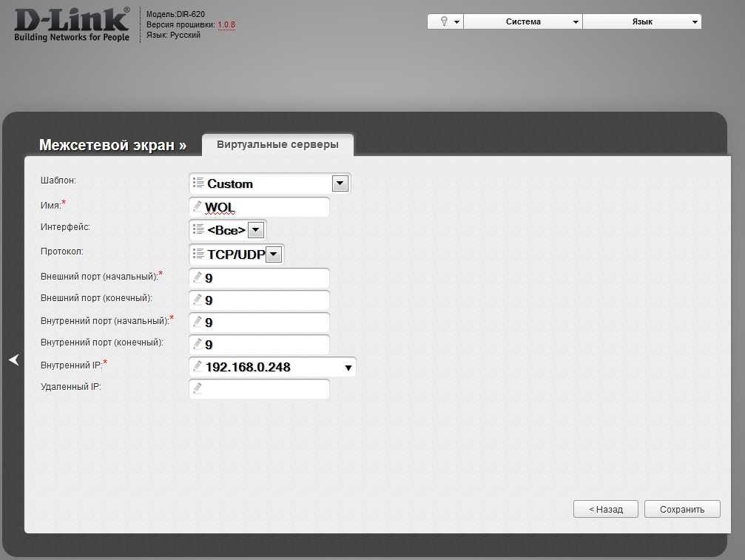This screenshot has width=745, height=560.
Task: Click the D-Link logo
Action: [72, 24]
